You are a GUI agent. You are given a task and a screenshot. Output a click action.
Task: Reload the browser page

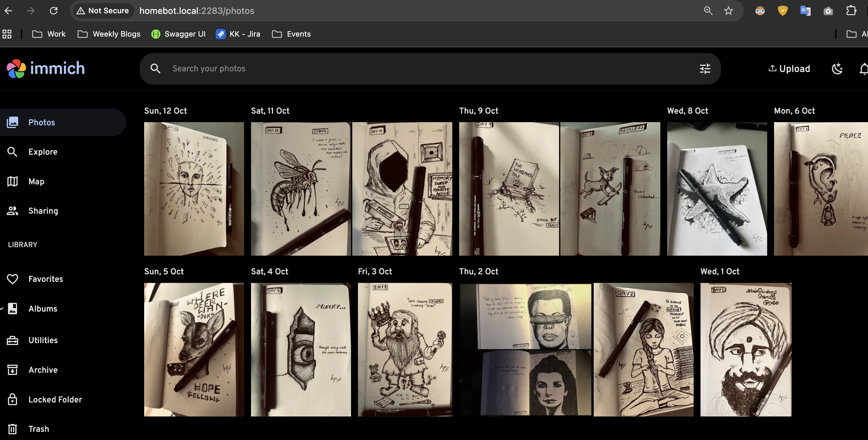(54, 11)
